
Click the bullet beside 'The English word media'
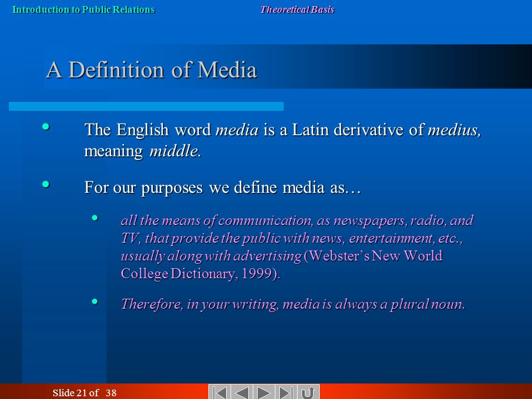click(46, 127)
